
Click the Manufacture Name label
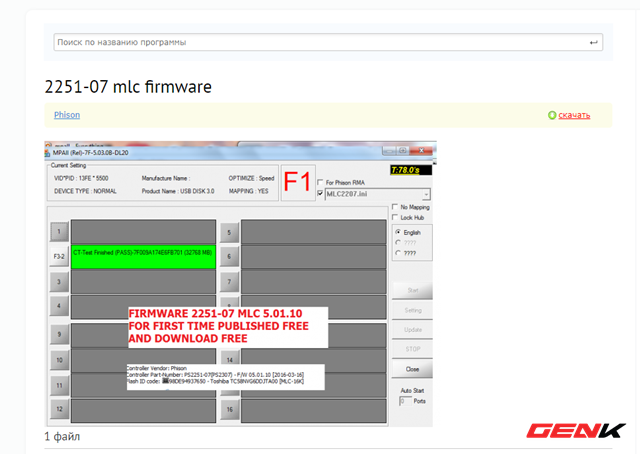[x=166, y=178]
